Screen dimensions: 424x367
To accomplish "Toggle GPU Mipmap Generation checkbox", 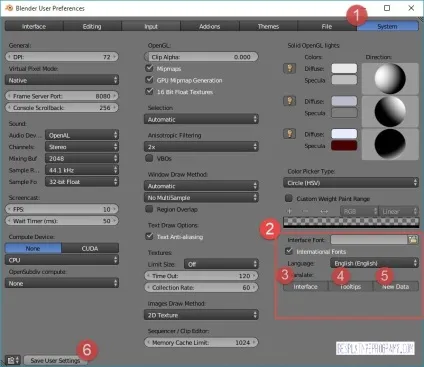I will pyautogui.click(x=149, y=80).
